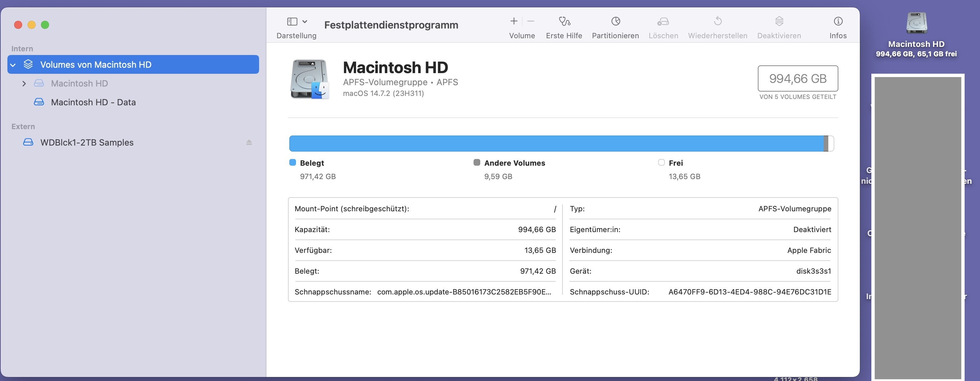Click the Infos toolbar icon
Image resolution: width=980 pixels, height=381 pixels.
pyautogui.click(x=838, y=21)
